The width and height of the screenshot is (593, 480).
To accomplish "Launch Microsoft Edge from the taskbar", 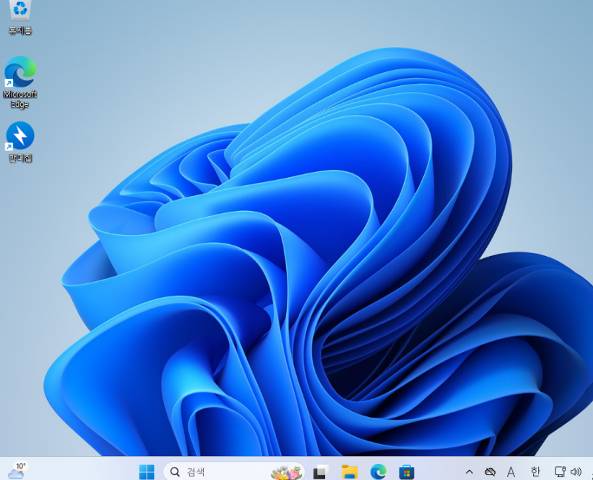I will (378, 472).
